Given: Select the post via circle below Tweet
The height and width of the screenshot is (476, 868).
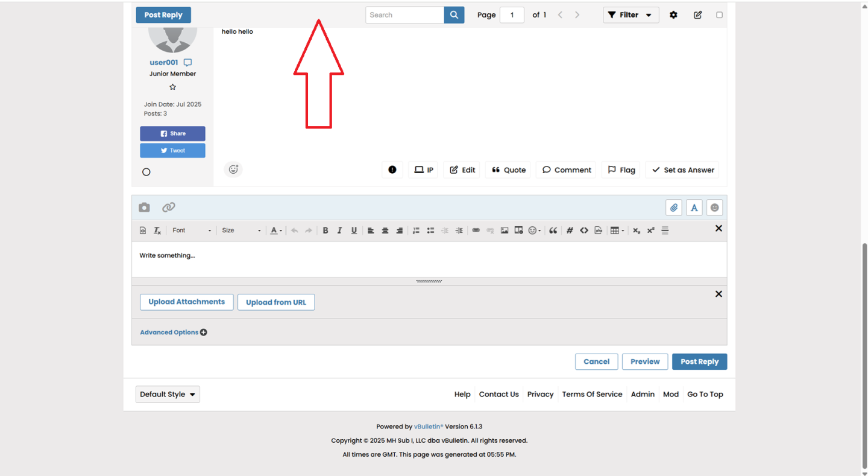Looking at the screenshot, I should pyautogui.click(x=146, y=172).
